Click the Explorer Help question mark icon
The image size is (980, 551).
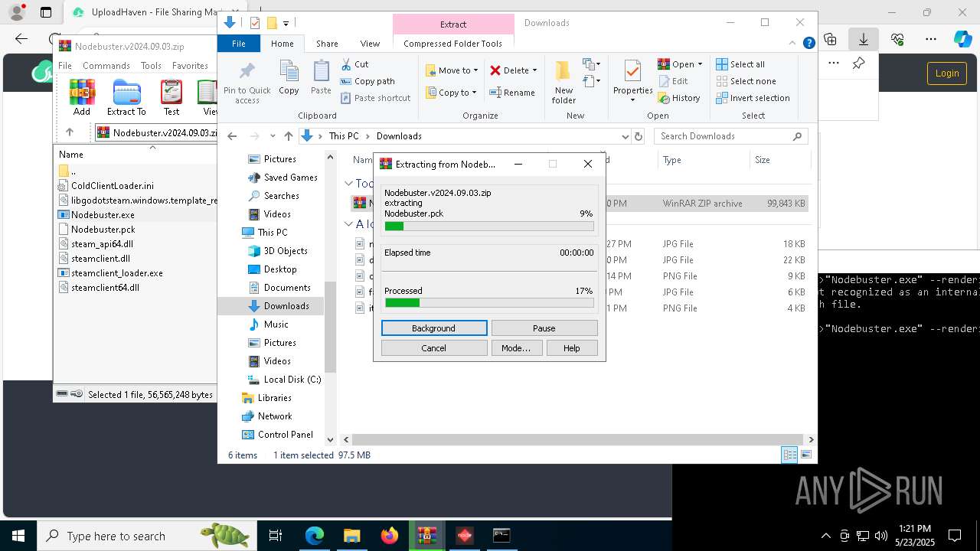(x=808, y=44)
